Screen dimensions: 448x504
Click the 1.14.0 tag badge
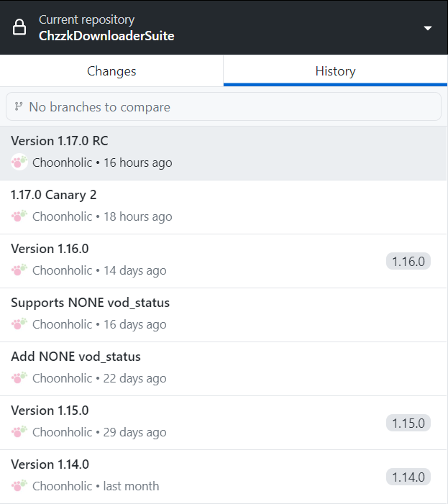(408, 477)
